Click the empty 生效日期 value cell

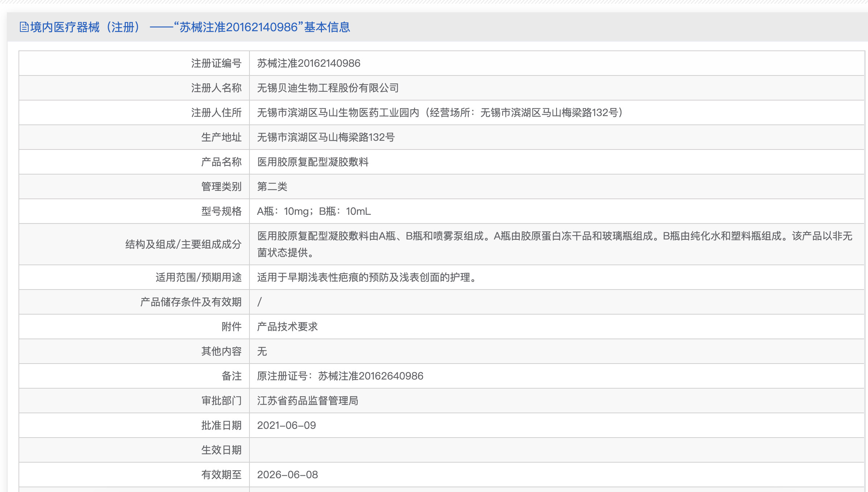557,450
